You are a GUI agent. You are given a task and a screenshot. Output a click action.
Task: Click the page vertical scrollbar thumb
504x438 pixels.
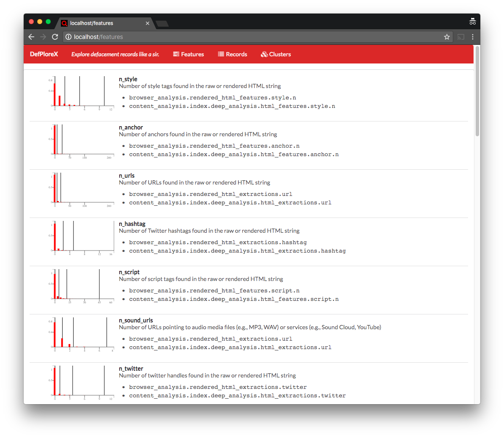tap(477, 91)
